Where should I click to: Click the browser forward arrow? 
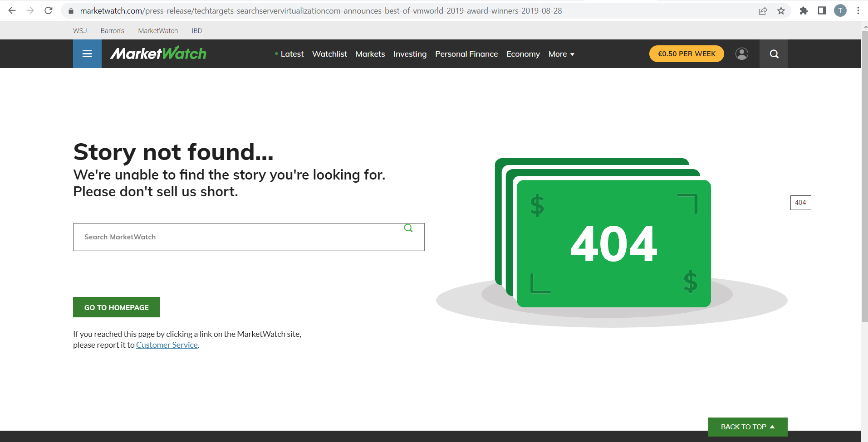tap(30, 10)
